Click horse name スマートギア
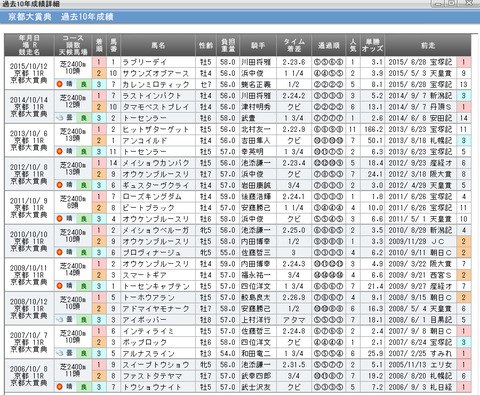Image resolution: width=480 pixels, height=395 pixels. click(x=145, y=275)
